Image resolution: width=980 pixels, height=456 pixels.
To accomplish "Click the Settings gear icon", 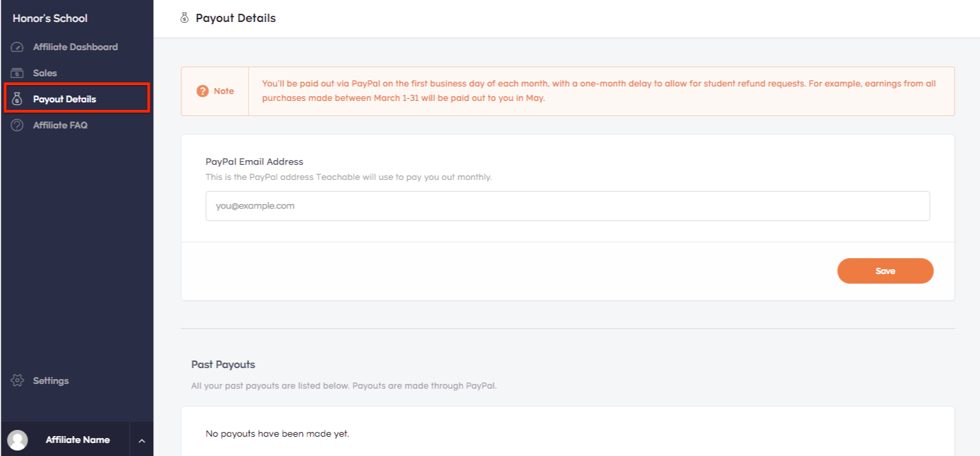I will (x=18, y=380).
